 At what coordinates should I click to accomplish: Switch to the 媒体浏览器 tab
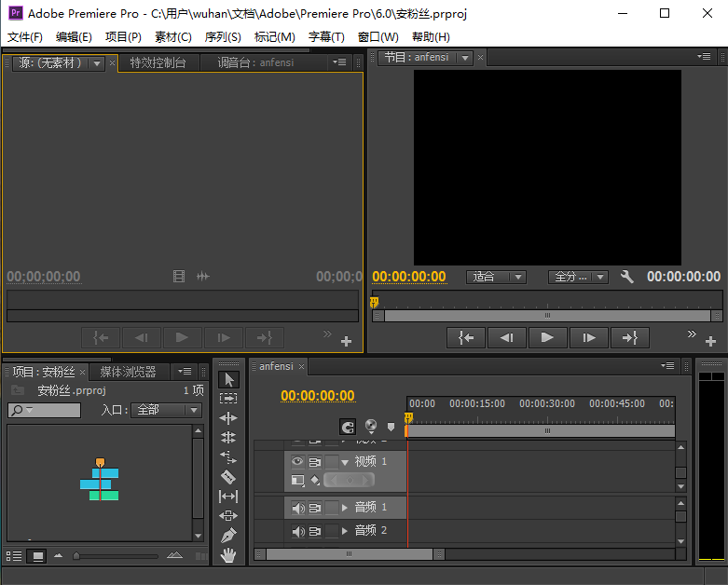pos(129,372)
